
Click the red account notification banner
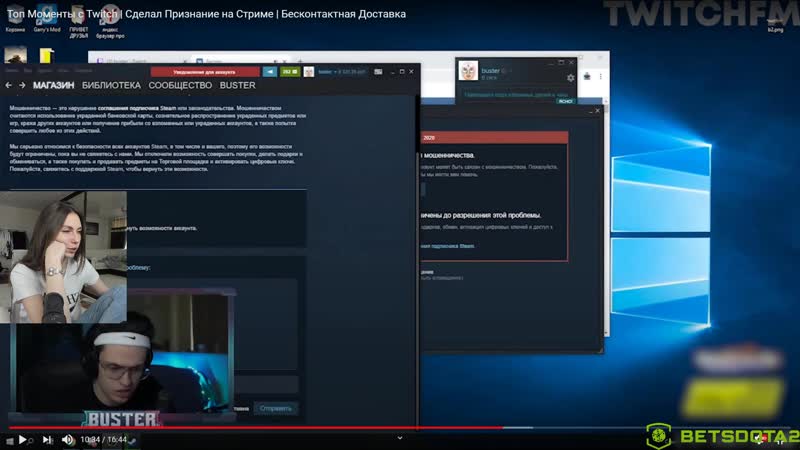point(204,72)
